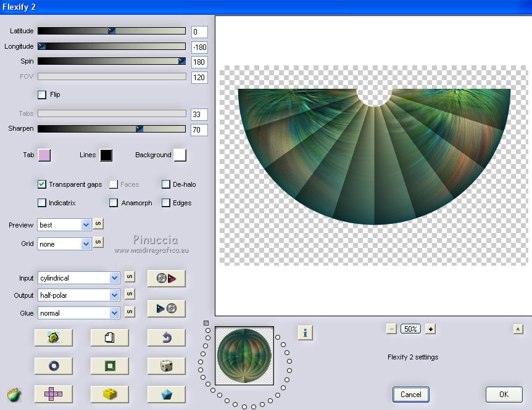
Task: Click the Spin slider
Action: (x=112, y=61)
